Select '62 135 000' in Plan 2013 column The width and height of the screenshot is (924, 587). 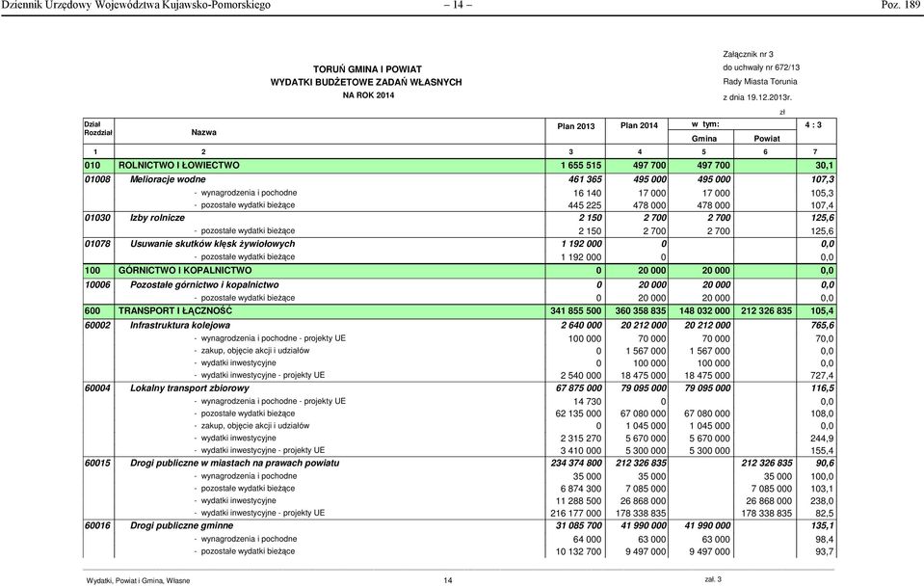[578, 414]
